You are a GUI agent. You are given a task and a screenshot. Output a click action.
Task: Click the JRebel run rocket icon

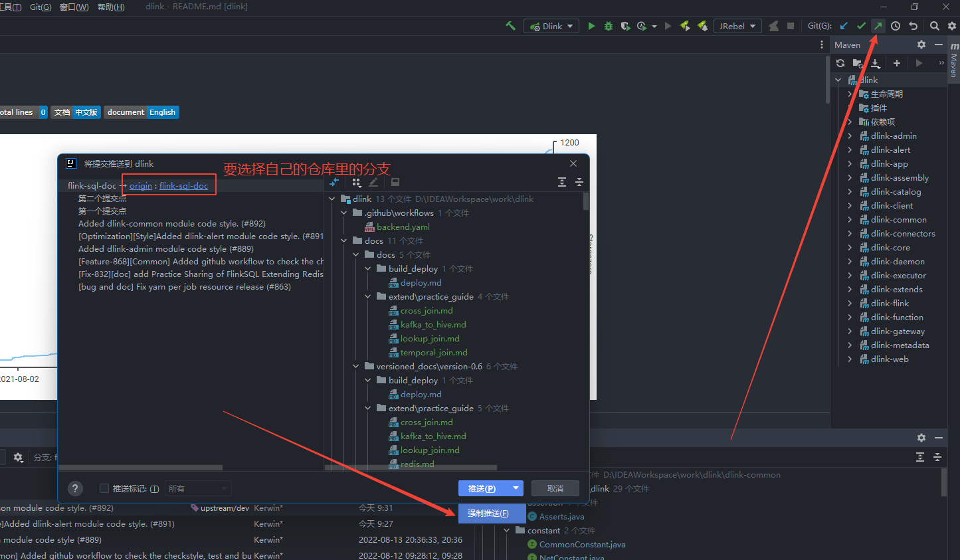685,26
